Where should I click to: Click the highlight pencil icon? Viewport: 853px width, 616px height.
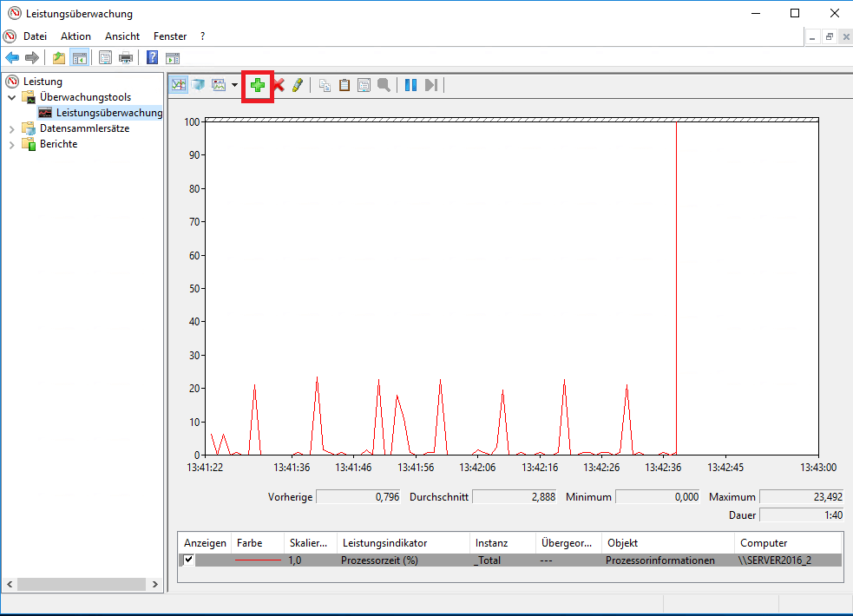(x=298, y=85)
